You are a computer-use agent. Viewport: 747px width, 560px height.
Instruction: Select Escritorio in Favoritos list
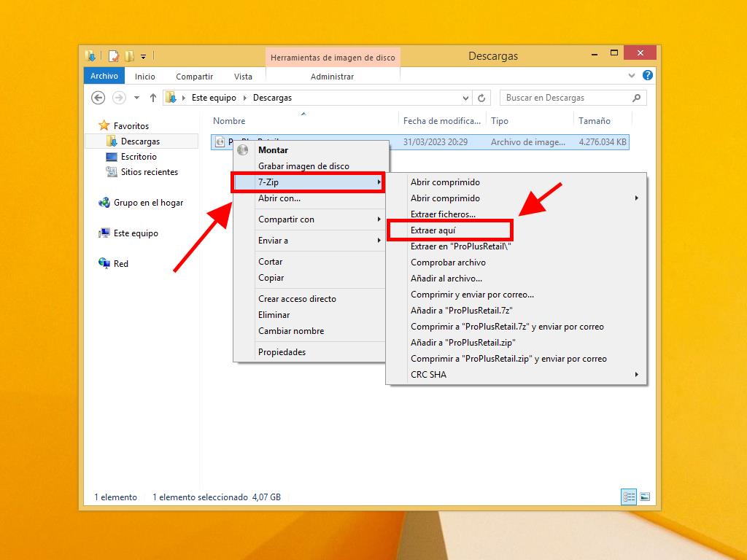click(x=138, y=157)
